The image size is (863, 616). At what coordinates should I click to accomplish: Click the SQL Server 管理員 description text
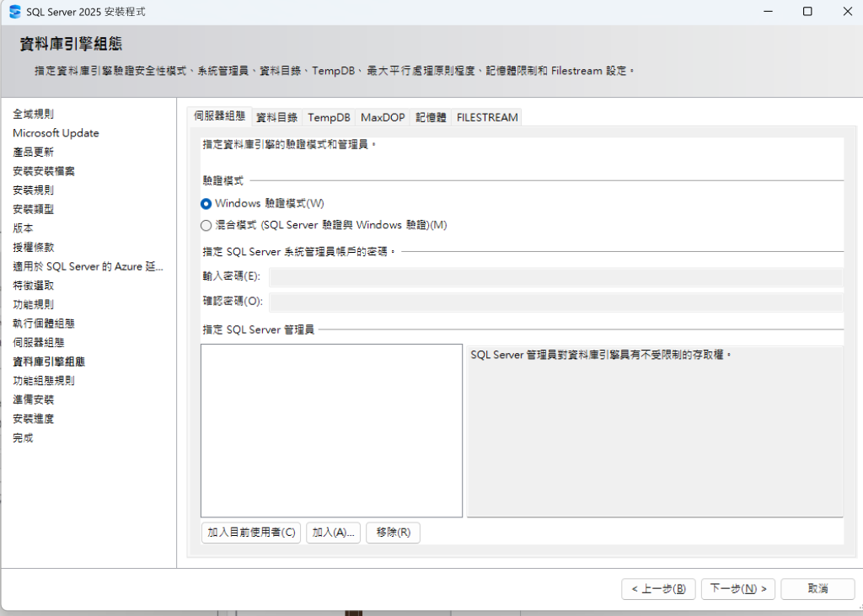(x=601, y=355)
